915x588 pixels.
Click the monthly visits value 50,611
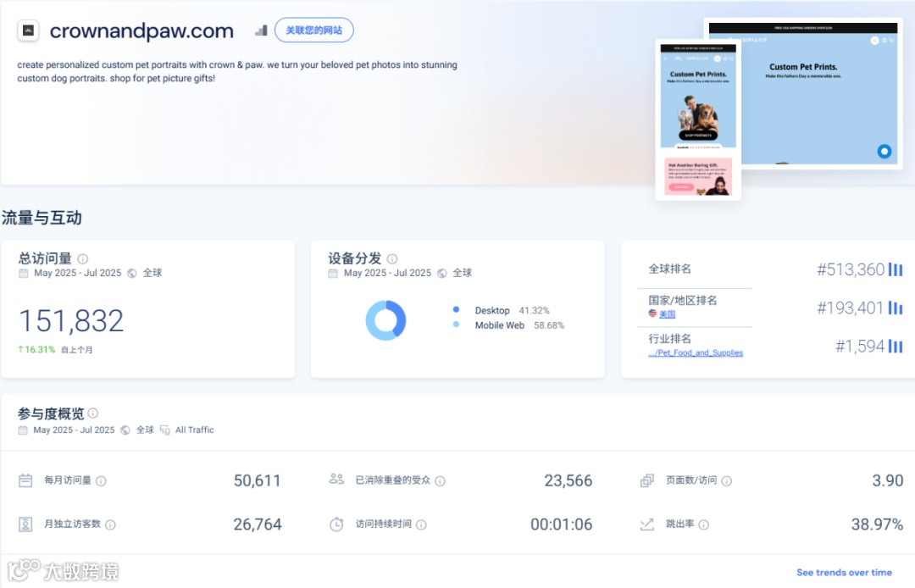click(258, 480)
